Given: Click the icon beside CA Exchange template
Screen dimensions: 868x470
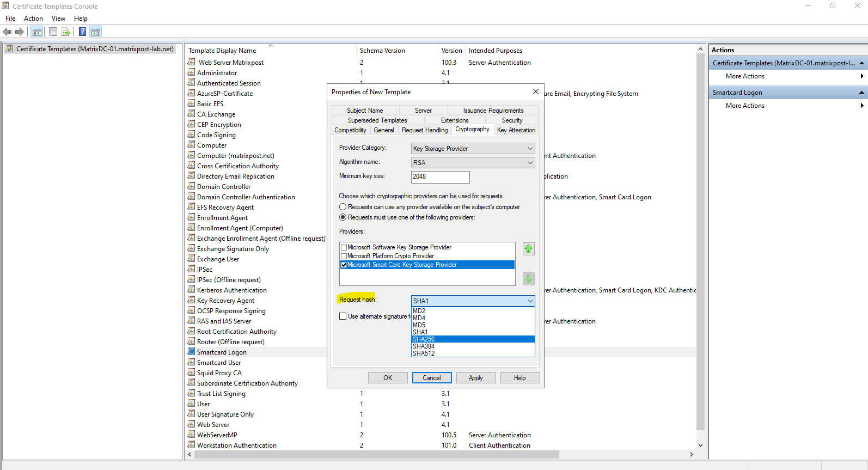Looking at the screenshot, I should pyautogui.click(x=192, y=114).
